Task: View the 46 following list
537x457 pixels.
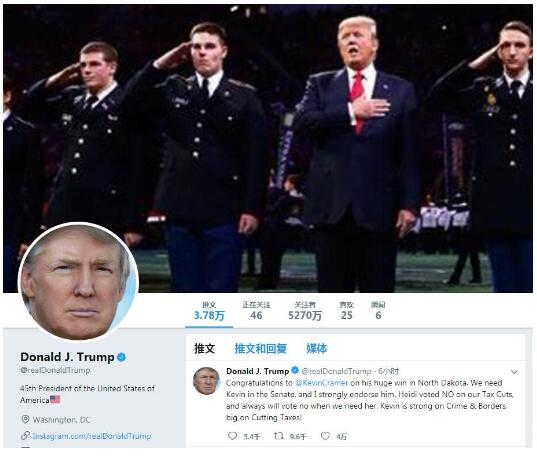Action: click(256, 311)
